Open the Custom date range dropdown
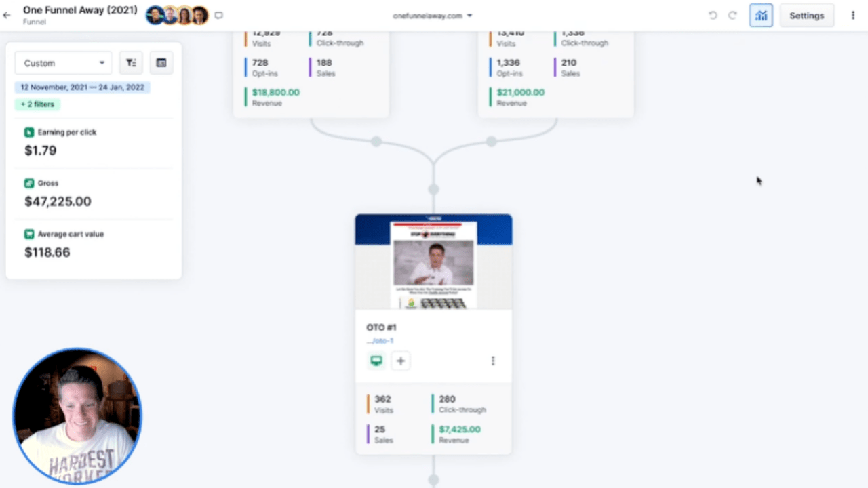This screenshot has height=488, width=868. 64,63
